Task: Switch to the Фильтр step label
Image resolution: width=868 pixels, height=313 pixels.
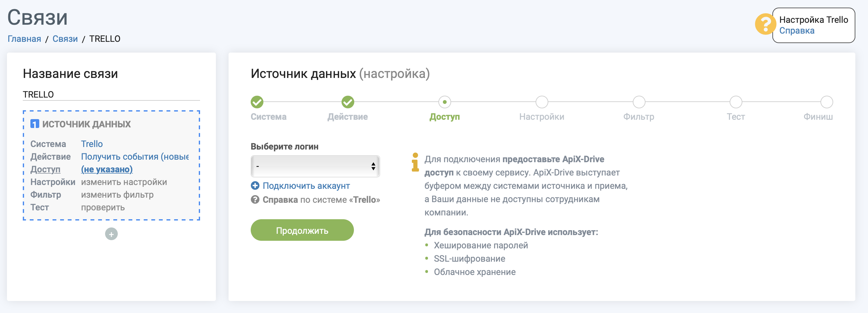Action: click(638, 117)
